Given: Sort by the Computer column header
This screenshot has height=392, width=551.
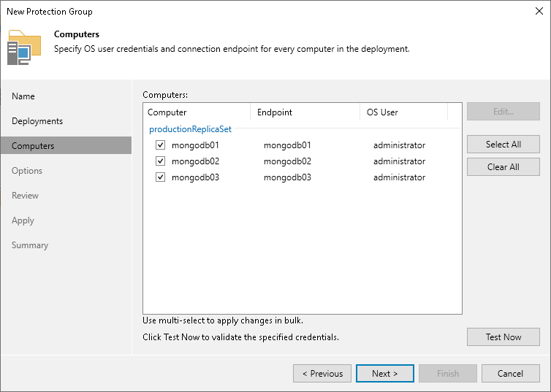Looking at the screenshot, I should (197, 112).
